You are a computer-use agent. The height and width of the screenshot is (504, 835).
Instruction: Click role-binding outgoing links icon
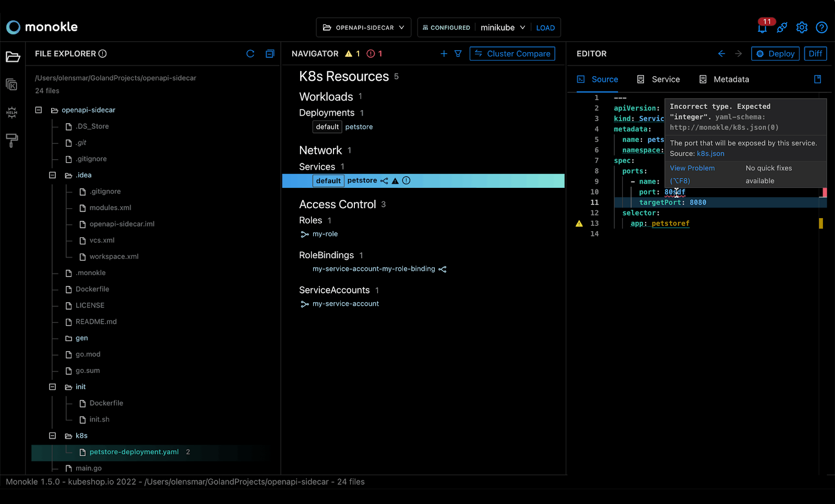click(x=443, y=269)
